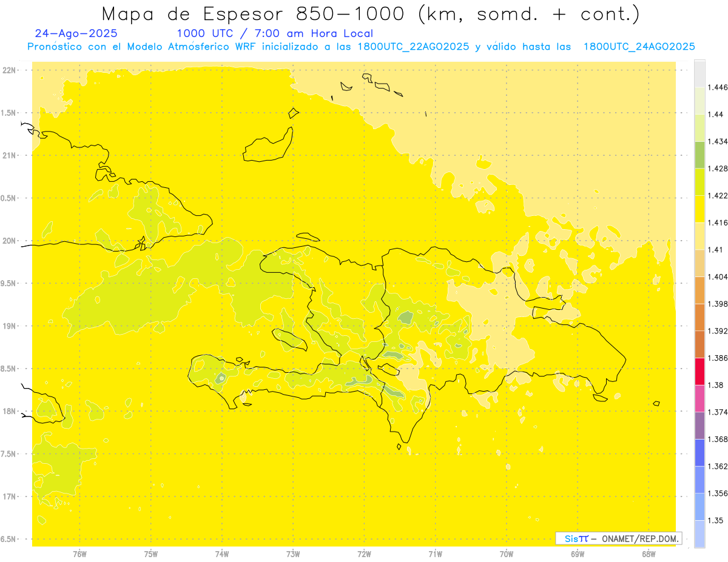Click the latitude axis label "22N"

click(9, 70)
